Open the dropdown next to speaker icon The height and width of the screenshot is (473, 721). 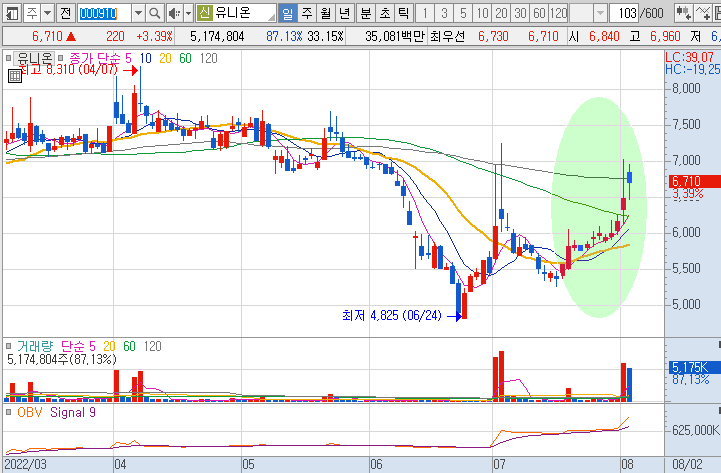pos(188,13)
